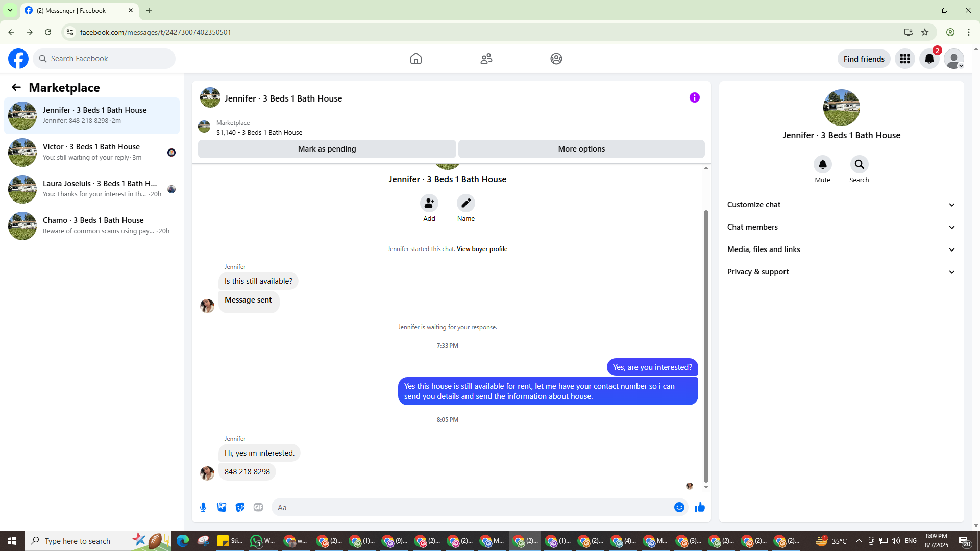The height and width of the screenshot is (551, 980).
Task: Open Microsoft Edge from taskbar
Action: 182,541
